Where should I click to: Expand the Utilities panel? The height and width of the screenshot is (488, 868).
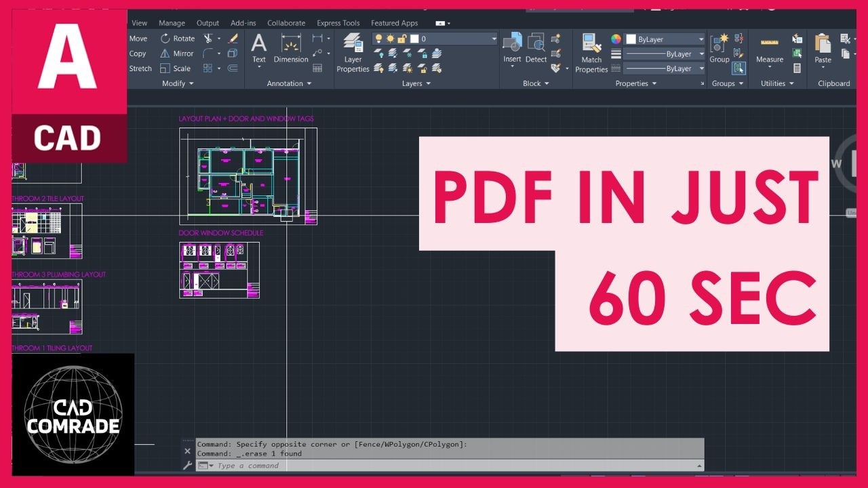pyautogui.click(x=777, y=83)
